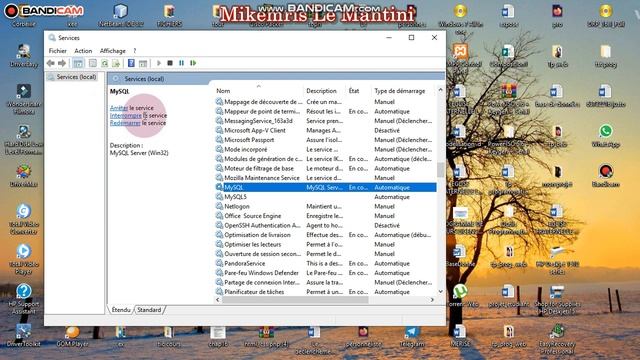Open DriverMax desktop shortcut

(x=24, y=176)
